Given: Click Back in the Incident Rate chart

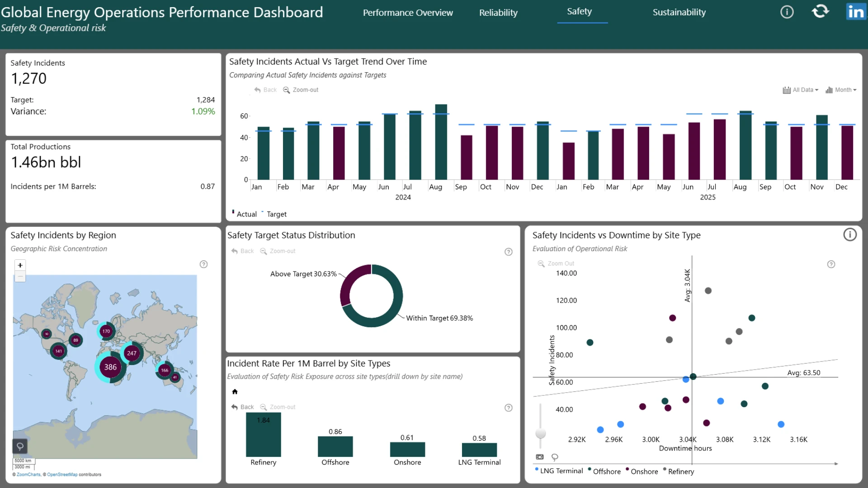Looking at the screenshot, I should (x=243, y=407).
